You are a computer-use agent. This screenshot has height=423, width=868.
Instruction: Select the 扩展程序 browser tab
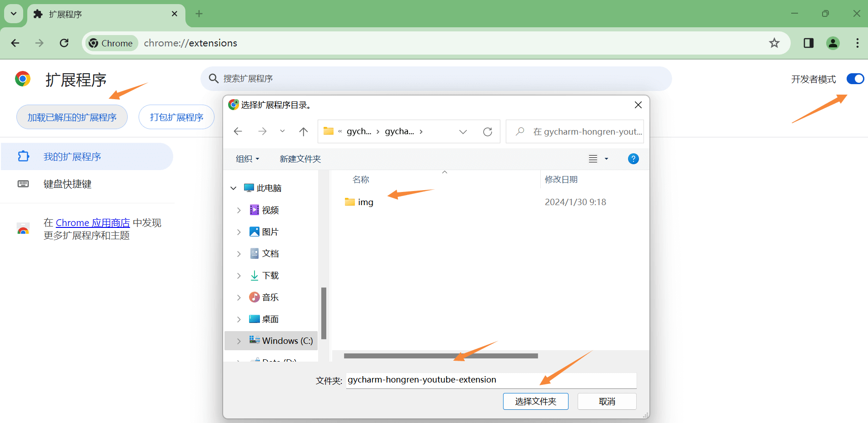[106, 15]
